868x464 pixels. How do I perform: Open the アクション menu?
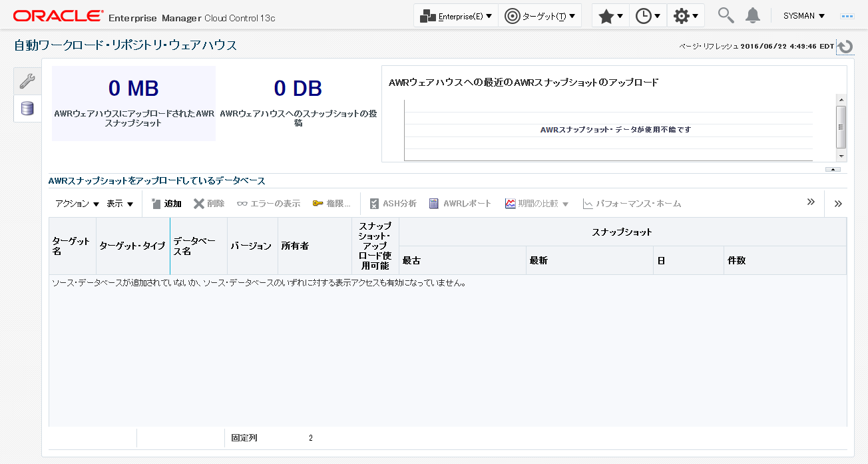77,204
